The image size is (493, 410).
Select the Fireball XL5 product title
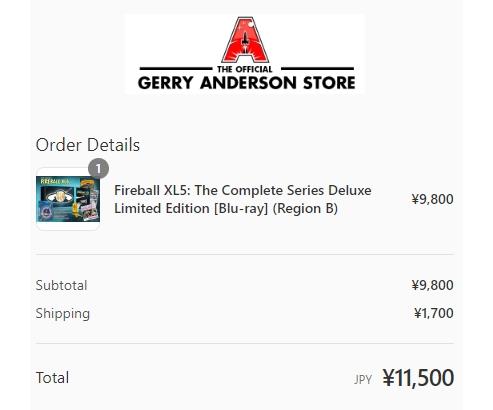point(243,199)
